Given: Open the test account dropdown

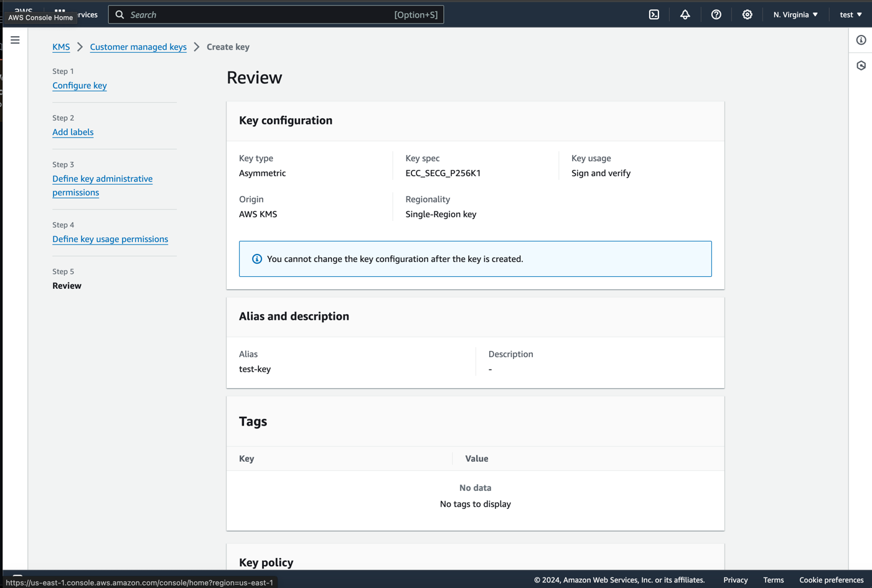Looking at the screenshot, I should coord(851,14).
